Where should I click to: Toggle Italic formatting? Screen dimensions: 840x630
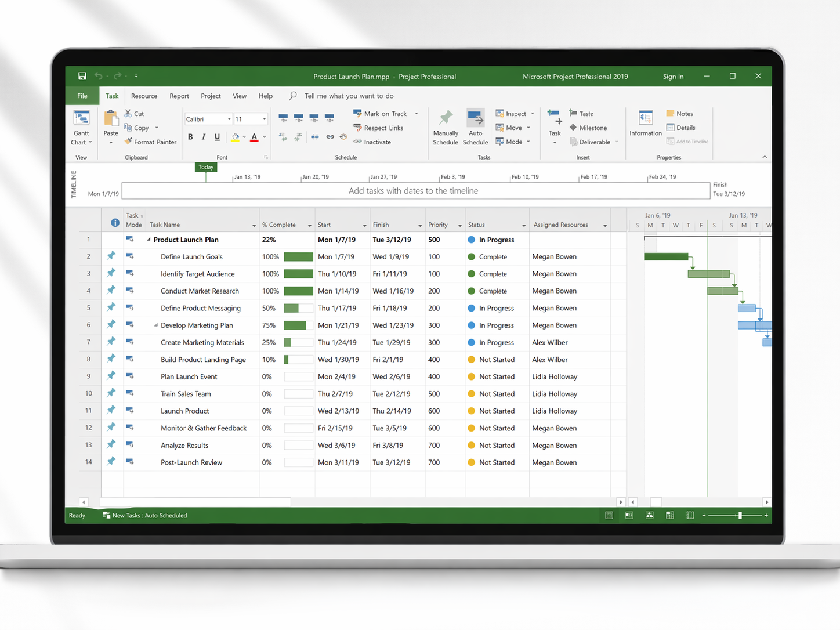204,137
